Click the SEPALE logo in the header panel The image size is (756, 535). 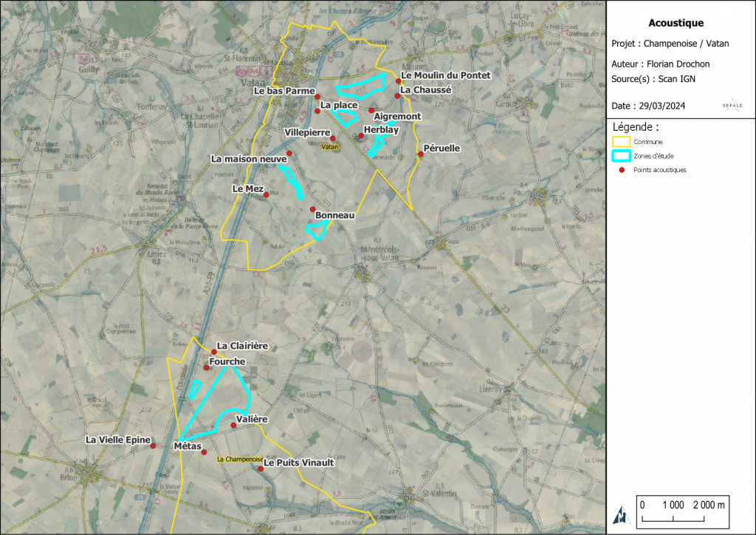point(732,104)
